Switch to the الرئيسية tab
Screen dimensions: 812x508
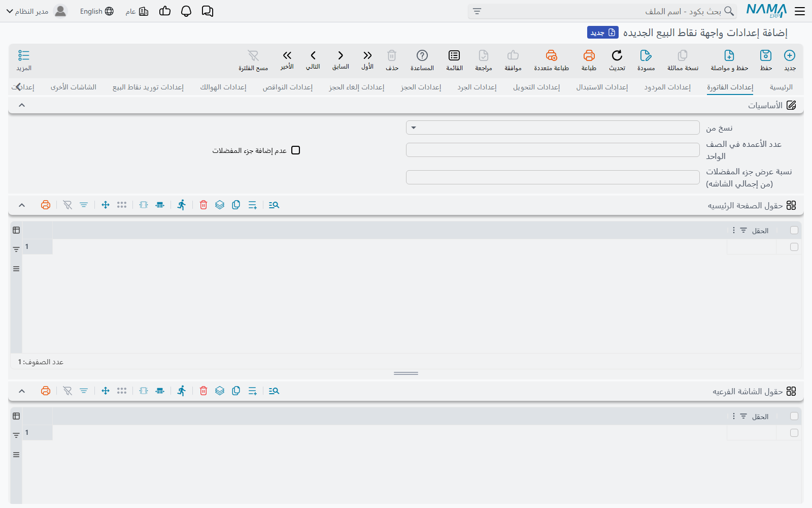781,87
